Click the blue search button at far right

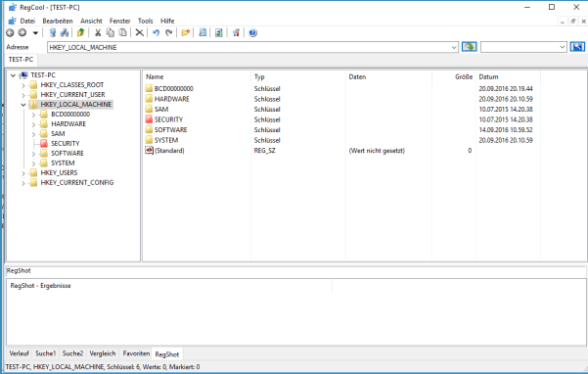click(x=577, y=47)
